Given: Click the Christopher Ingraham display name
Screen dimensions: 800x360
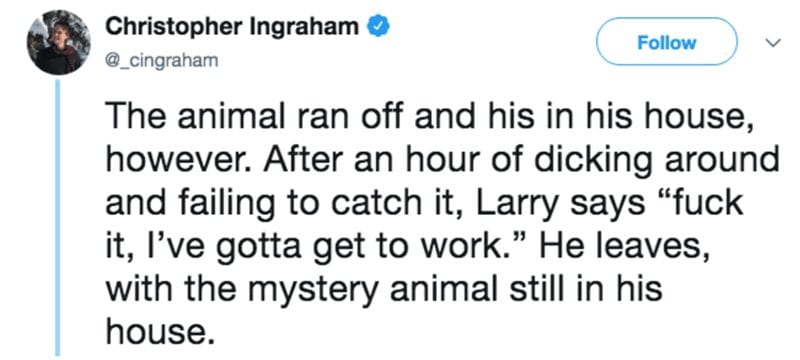Looking at the screenshot, I should [232, 27].
